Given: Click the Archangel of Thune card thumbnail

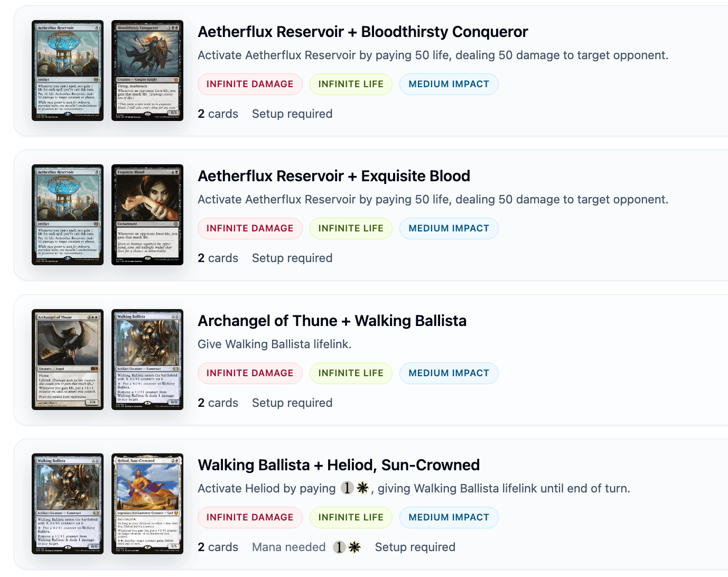Looking at the screenshot, I should [68, 360].
